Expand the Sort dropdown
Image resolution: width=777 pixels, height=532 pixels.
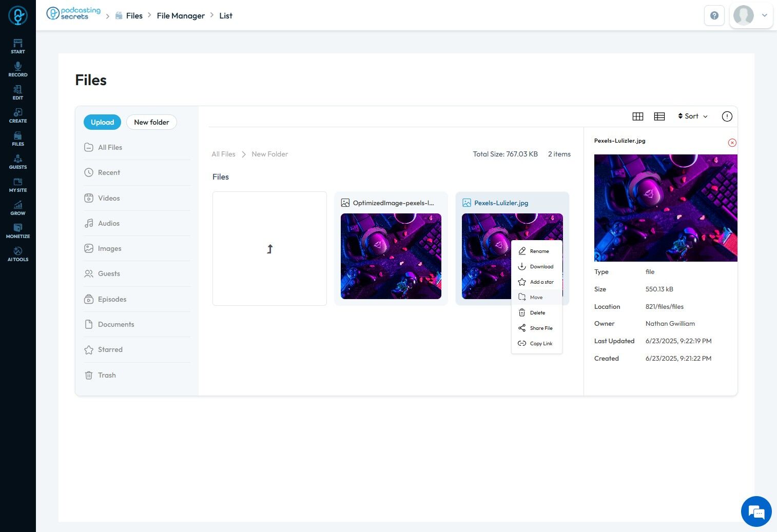pos(693,116)
